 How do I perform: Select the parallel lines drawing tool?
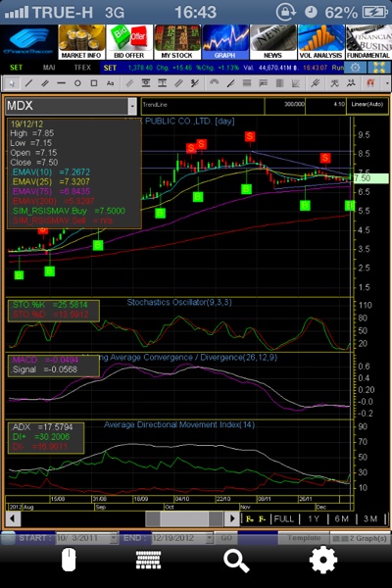click(x=45, y=83)
